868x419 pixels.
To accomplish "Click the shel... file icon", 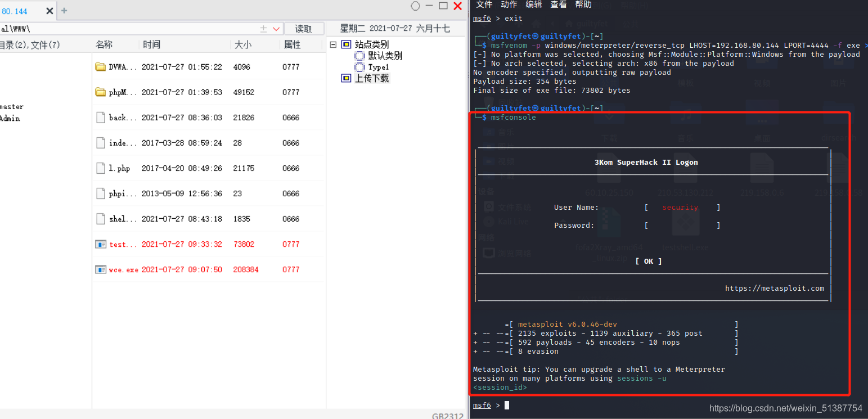I will point(101,219).
